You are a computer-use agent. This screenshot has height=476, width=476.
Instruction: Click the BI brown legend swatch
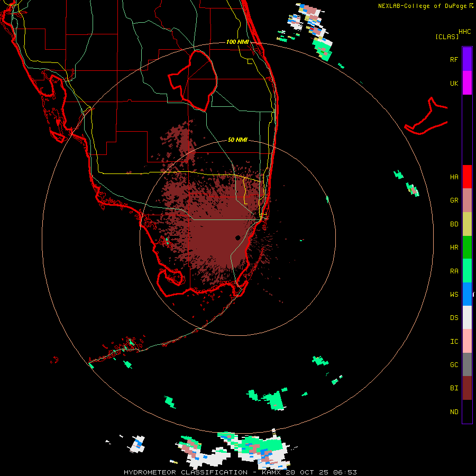(x=467, y=388)
